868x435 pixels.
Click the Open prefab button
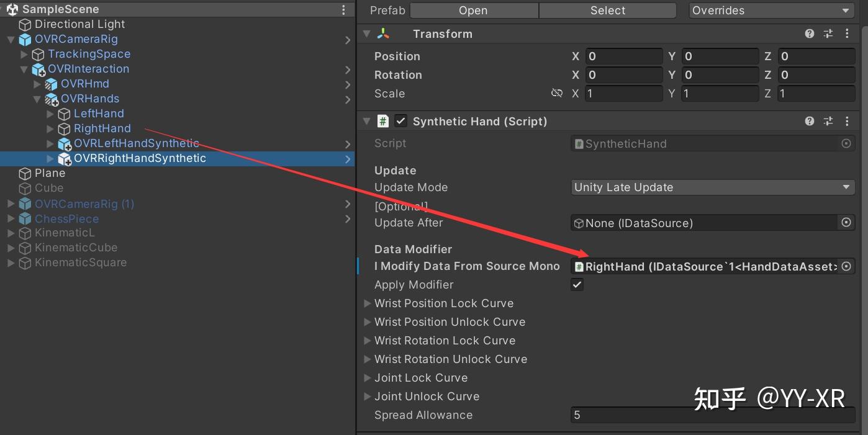[x=473, y=10]
